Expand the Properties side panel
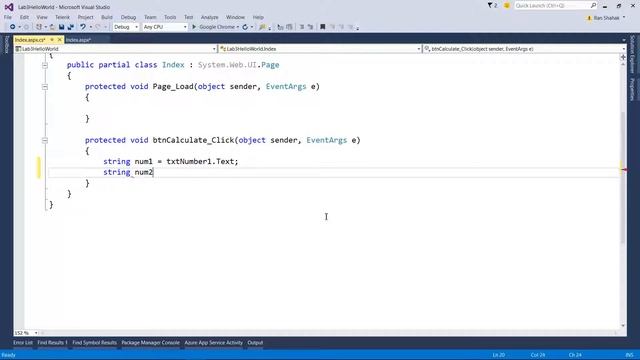The height and width of the screenshot is (360, 640). tap(633, 89)
